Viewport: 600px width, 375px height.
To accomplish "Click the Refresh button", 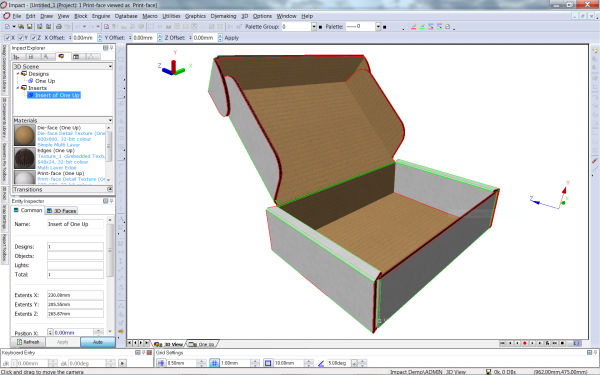I will coord(28,342).
